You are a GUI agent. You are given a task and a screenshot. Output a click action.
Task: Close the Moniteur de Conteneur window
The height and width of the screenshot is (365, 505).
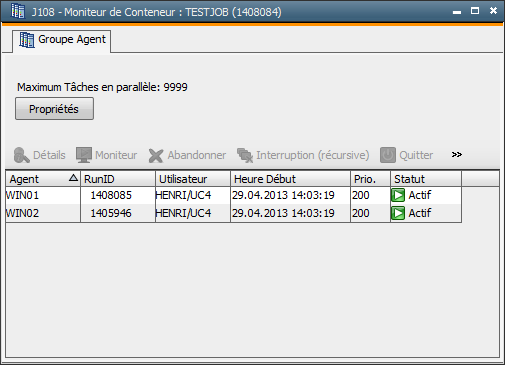click(493, 11)
